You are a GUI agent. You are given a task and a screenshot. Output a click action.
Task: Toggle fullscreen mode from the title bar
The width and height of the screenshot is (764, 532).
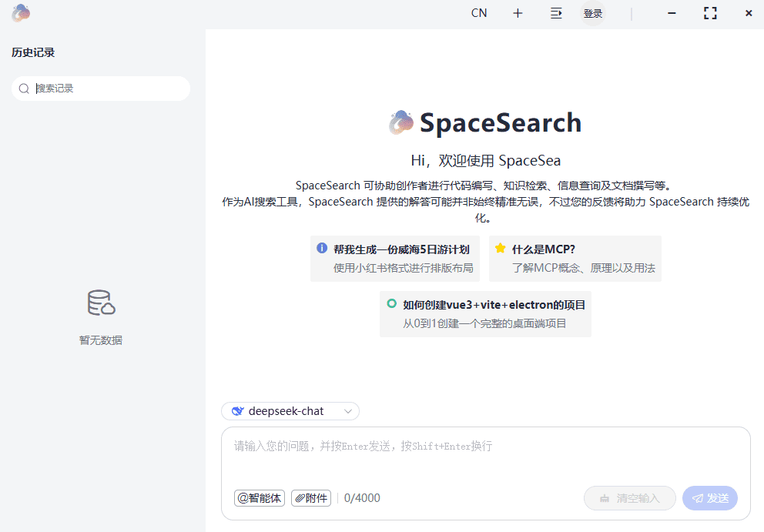point(710,13)
